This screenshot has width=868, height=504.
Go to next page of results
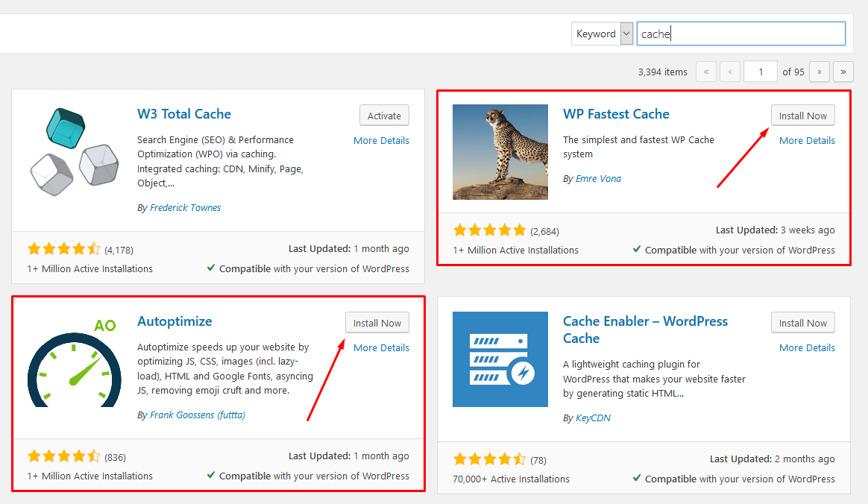[x=820, y=72]
